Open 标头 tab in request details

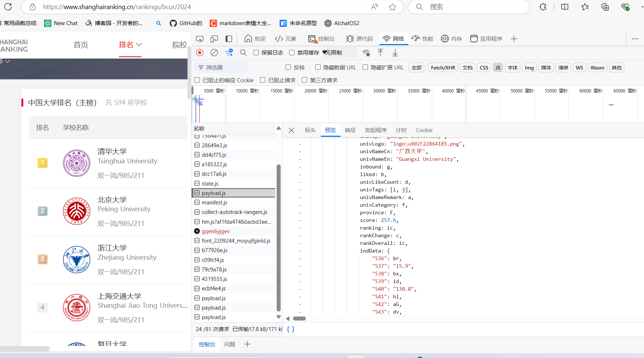[x=310, y=130]
